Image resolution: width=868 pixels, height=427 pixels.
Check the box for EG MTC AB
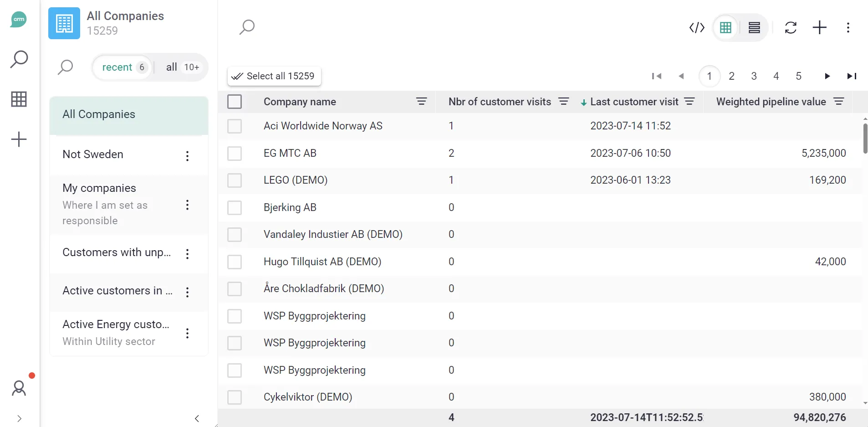pos(235,154)
